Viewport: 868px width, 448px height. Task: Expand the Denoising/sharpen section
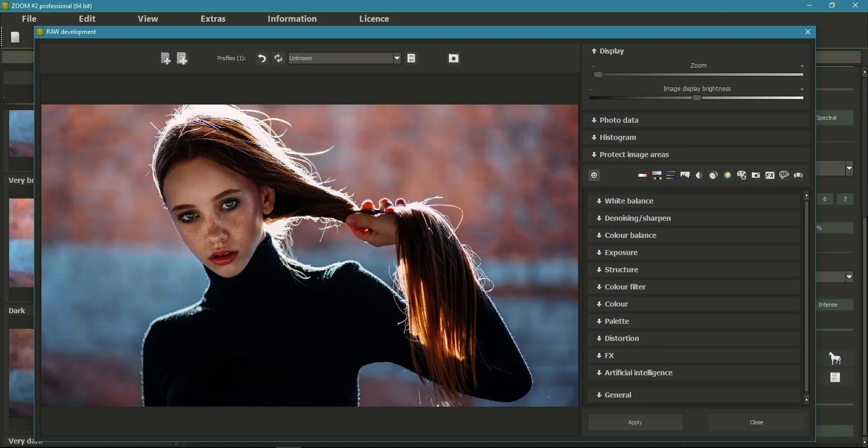(637, 218)
